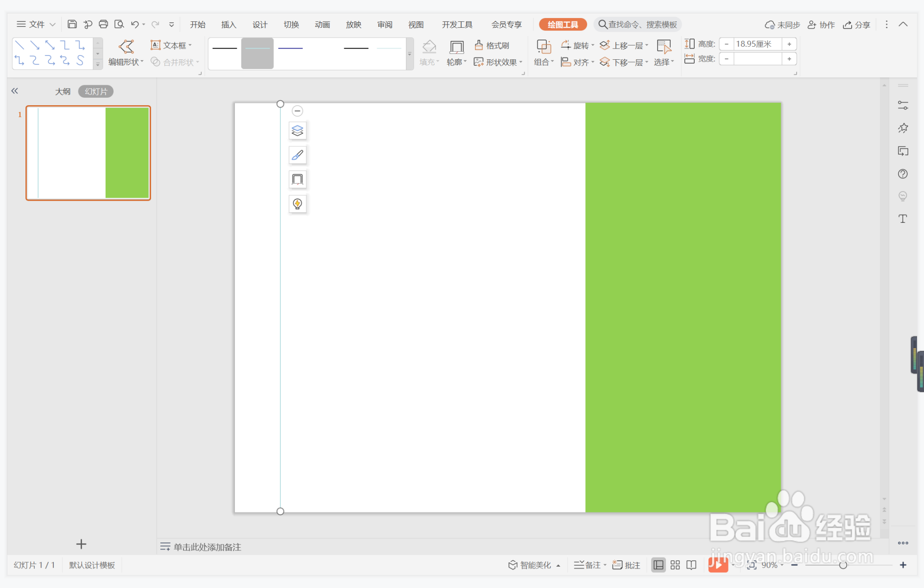Click the Share (分享) button

coord(857,25)
